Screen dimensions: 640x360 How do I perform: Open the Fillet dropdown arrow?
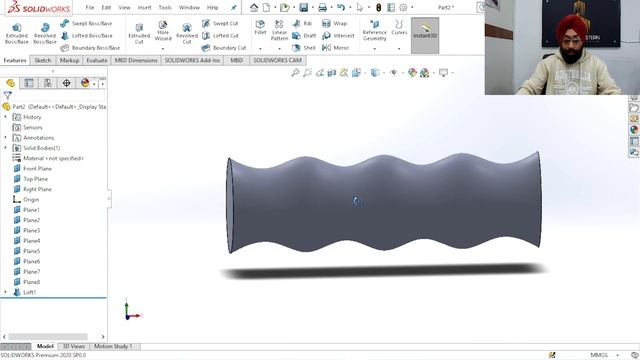click(x=260, y=49)
